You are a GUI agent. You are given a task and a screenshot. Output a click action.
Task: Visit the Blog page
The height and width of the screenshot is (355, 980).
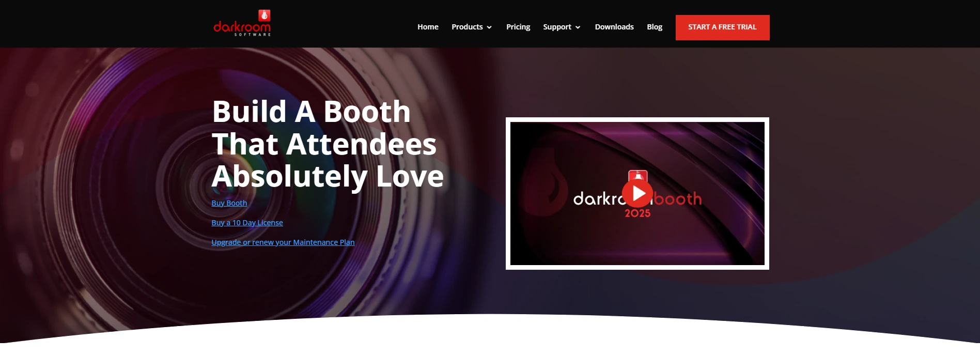coord(655,27)
